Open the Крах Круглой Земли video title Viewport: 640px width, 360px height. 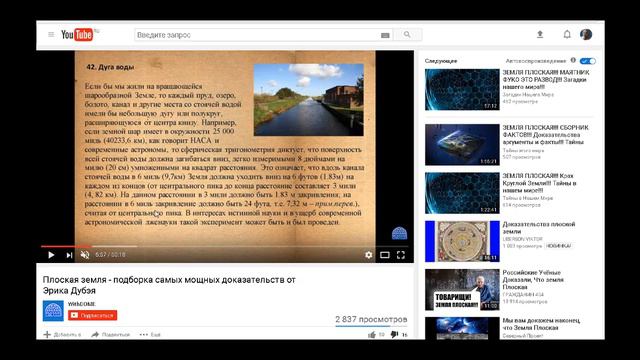(540, 183)
